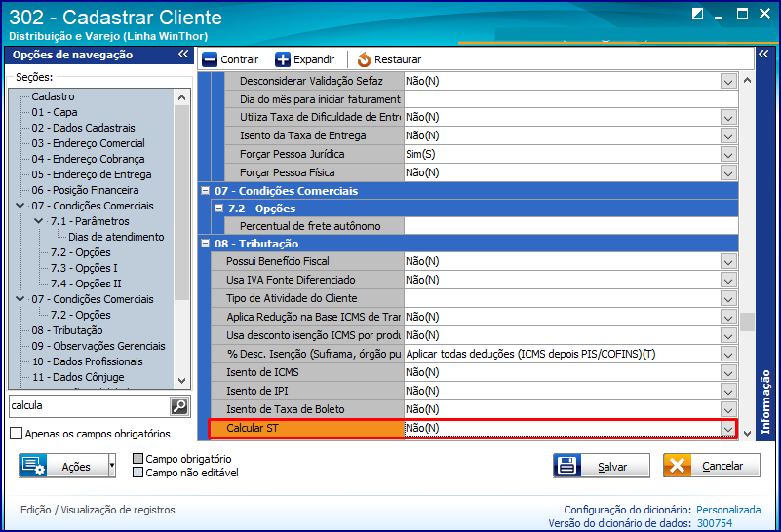Click the Salvar button

click(602, 466)
